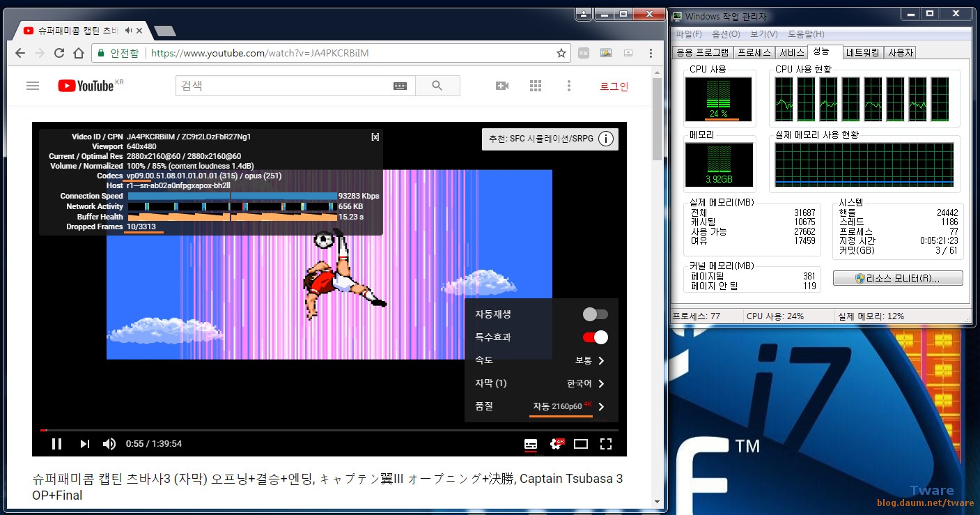This screenshot has height=515, width=980.
Task: Open new tab in Chrome
Action: coord(165,31)
